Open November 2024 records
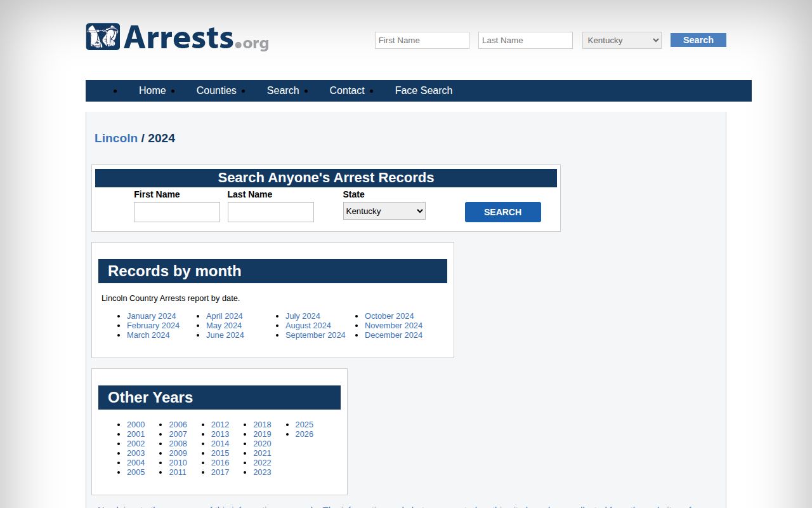The image size is (812, 508). coord(394,325)
